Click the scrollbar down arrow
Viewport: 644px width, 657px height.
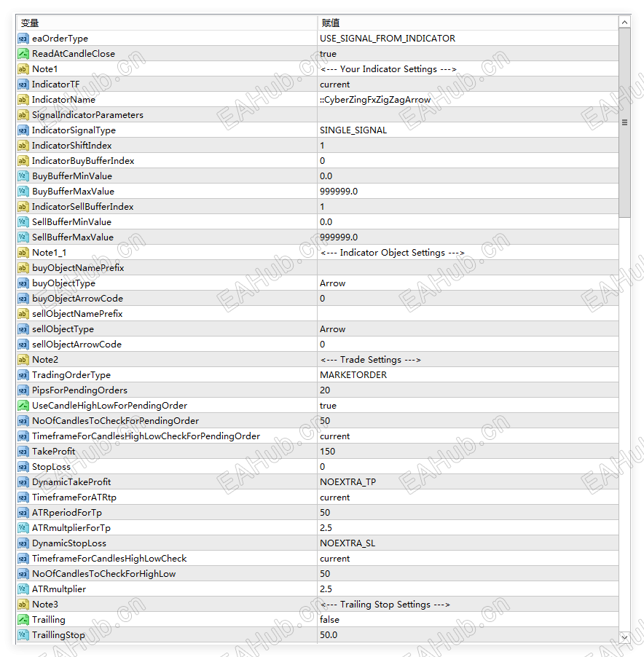[x=624, y=637]
